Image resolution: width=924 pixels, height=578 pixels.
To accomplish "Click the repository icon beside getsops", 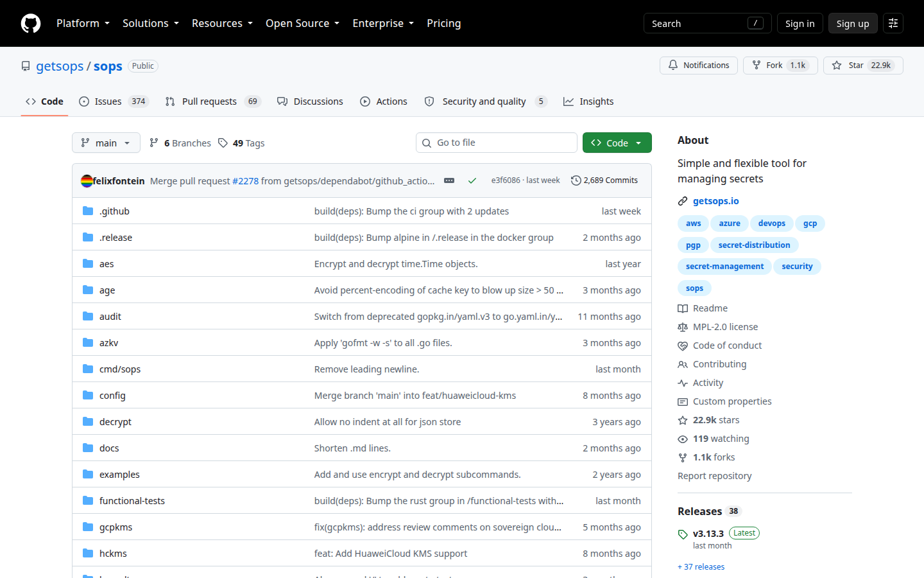I will pos(26,66).
